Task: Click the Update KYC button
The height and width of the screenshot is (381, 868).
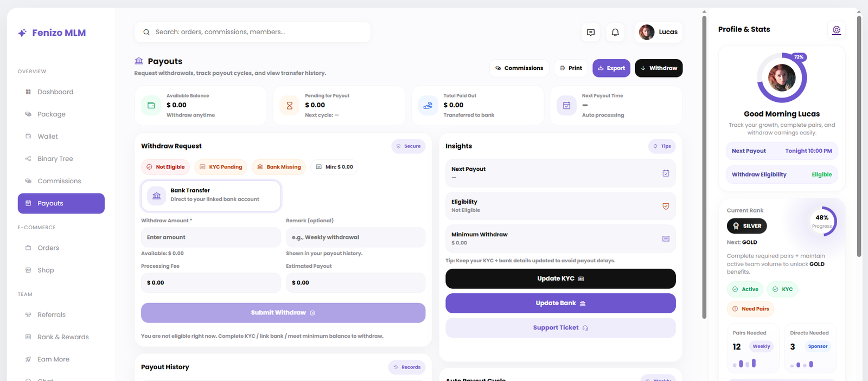Action: pos(560,279)
